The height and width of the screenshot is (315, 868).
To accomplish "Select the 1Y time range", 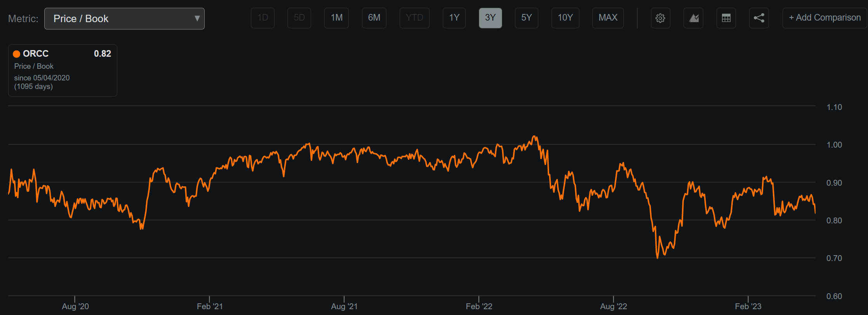I will (x=454, y=18).
